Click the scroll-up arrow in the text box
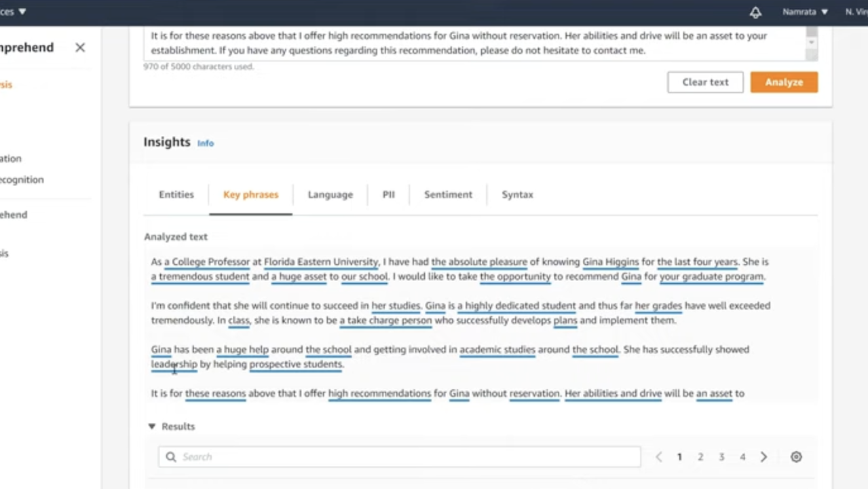The height and width of the screenshot is (489, 868). (810, 41)
